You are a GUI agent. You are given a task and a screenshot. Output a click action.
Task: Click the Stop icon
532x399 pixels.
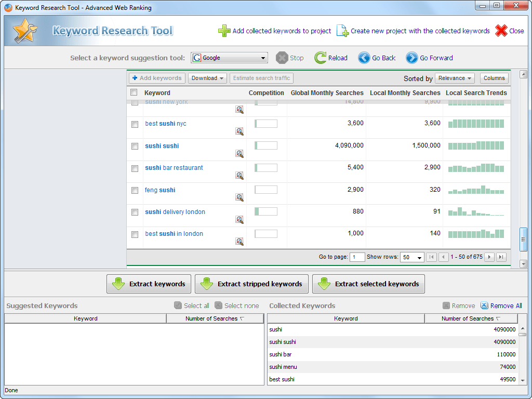[282, 58]
